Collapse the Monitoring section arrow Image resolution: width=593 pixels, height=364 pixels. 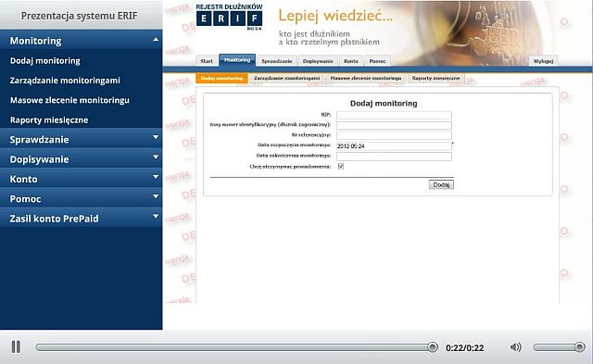click(x=156, y=40)
